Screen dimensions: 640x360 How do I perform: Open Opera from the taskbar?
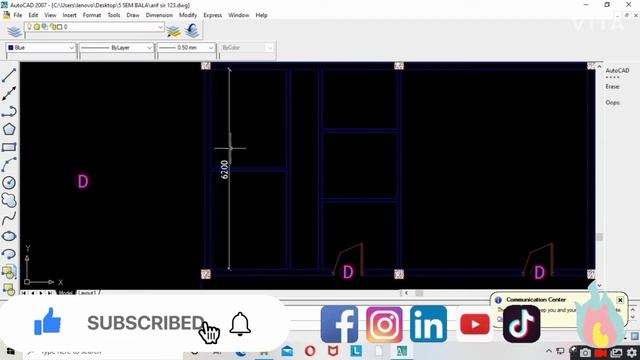pyautogui.click(x=310, y=351)
